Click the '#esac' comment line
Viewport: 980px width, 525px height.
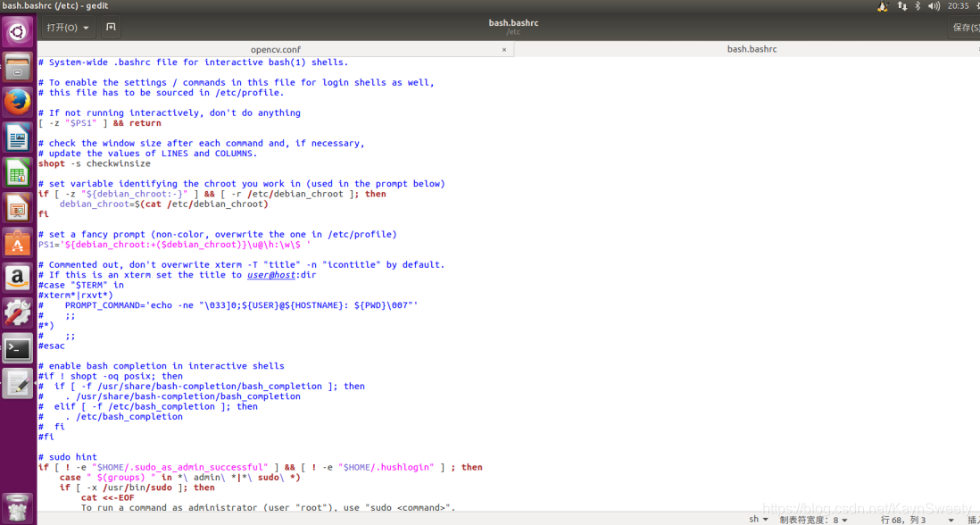point(51,346)
